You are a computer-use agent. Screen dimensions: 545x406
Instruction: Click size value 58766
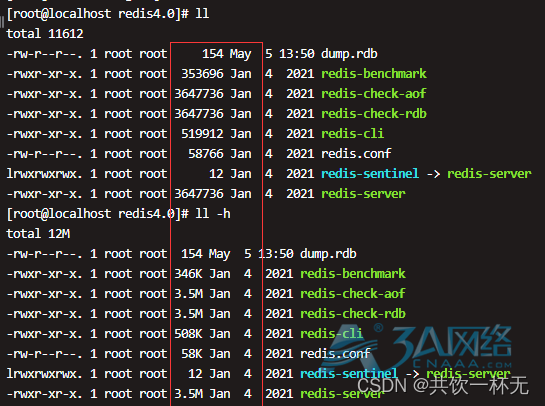click(x=206, y=154)
